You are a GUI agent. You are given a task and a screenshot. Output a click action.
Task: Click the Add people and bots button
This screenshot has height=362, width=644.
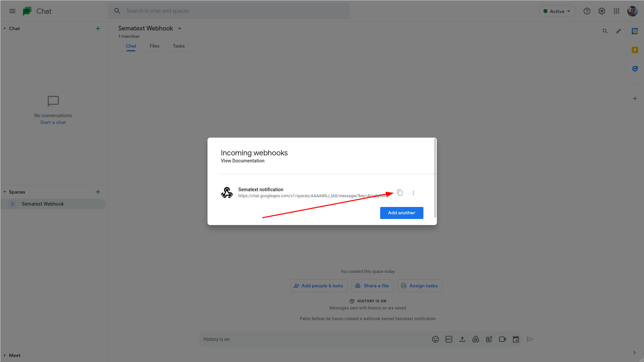click(319, 285)
